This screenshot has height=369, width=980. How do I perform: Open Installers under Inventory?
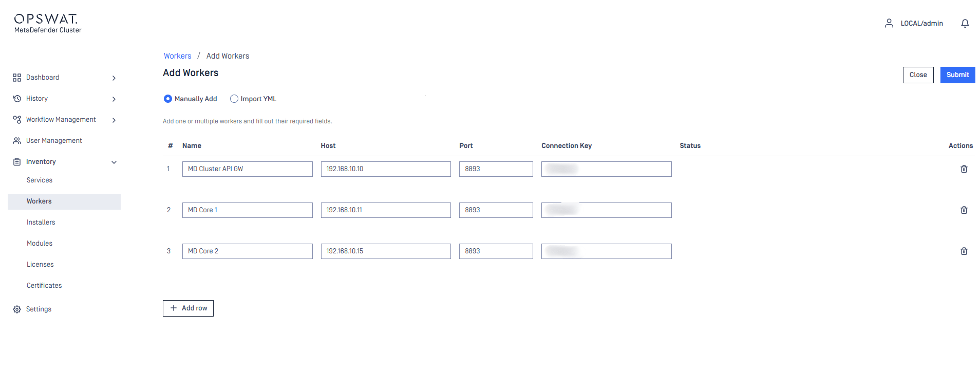click(x=41, y=223)
